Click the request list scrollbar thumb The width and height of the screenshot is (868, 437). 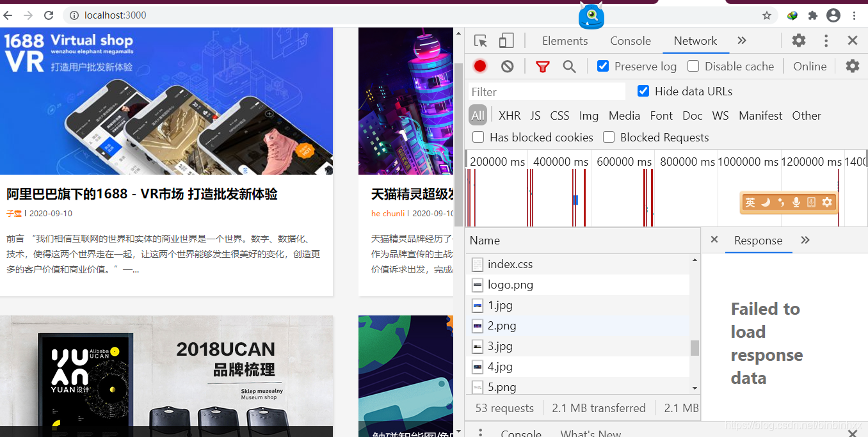(x=695, y=348)
